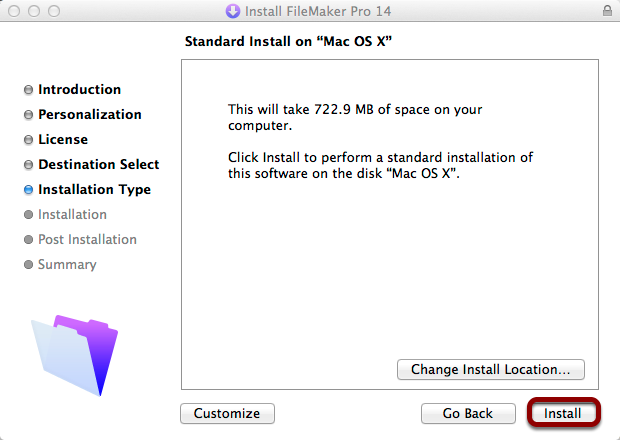Select the License step
This screenshot has height=440, width=620.
tap(63, 139)
